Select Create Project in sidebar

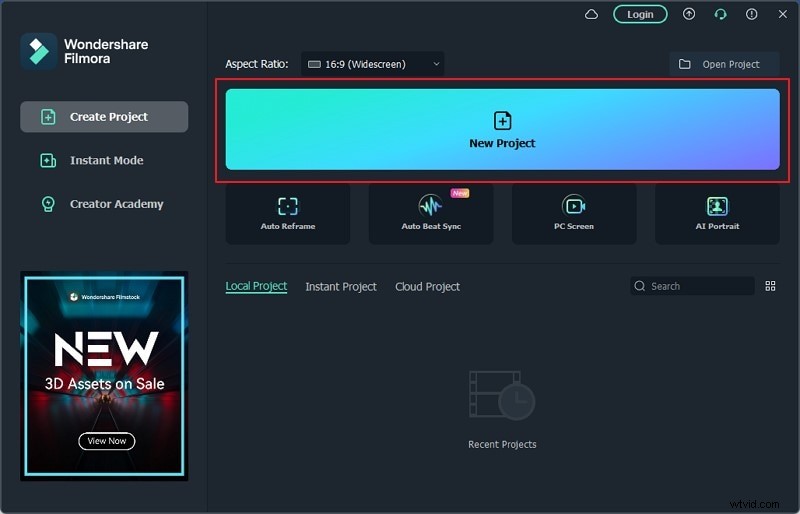tap(104, 117)
